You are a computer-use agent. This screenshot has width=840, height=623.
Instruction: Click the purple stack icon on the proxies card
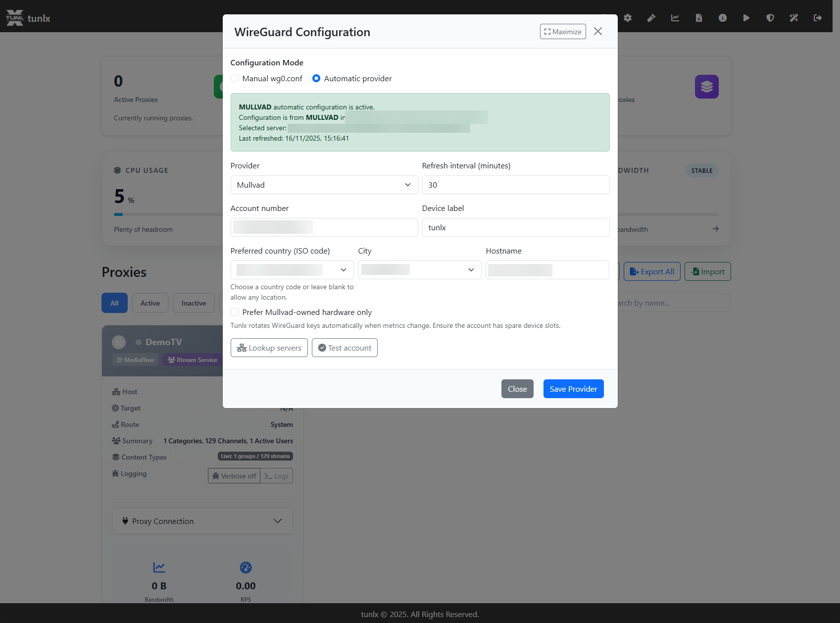pos(706,86)
